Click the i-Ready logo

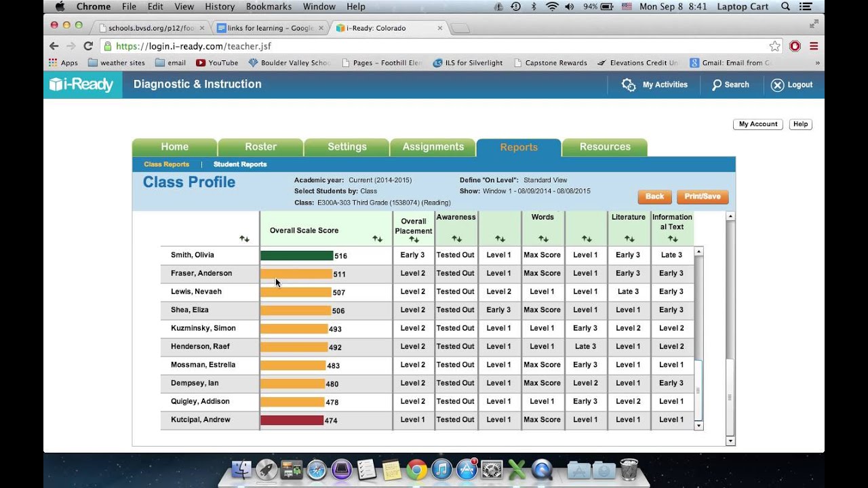click(82, 85)
